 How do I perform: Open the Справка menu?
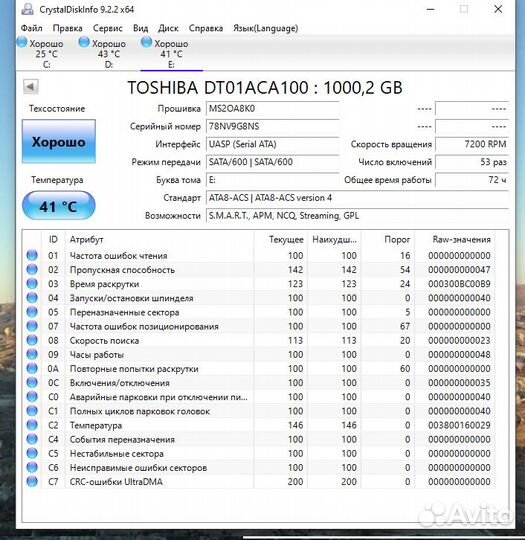[206, 28]
